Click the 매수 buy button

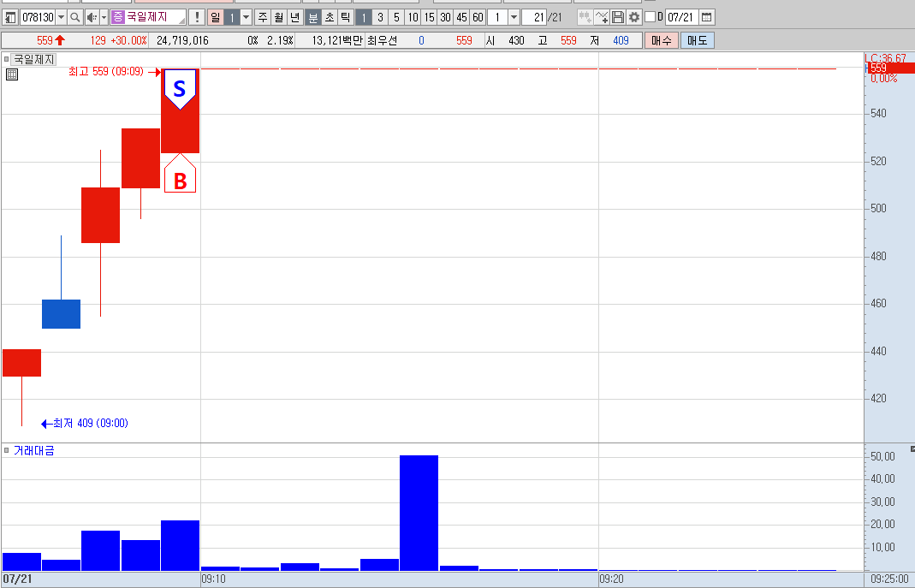(x=661, y=40)
